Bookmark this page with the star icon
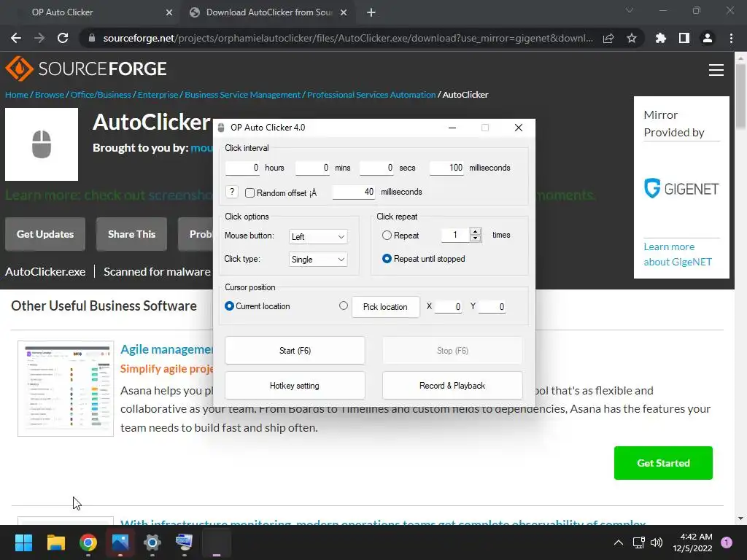Viewport: 747px width, 560px height. tap(632, 38)
